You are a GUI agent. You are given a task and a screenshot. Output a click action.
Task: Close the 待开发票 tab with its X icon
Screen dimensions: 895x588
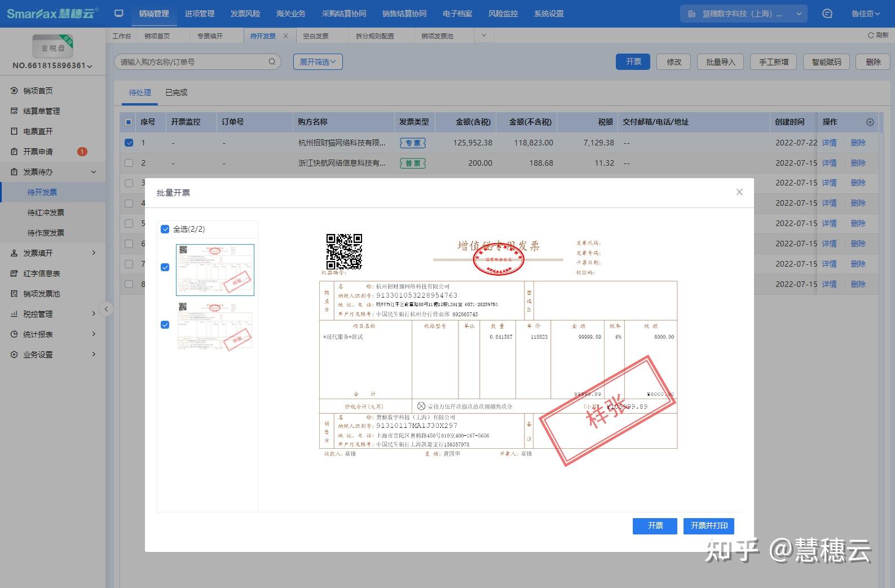[x=285, y=36]
